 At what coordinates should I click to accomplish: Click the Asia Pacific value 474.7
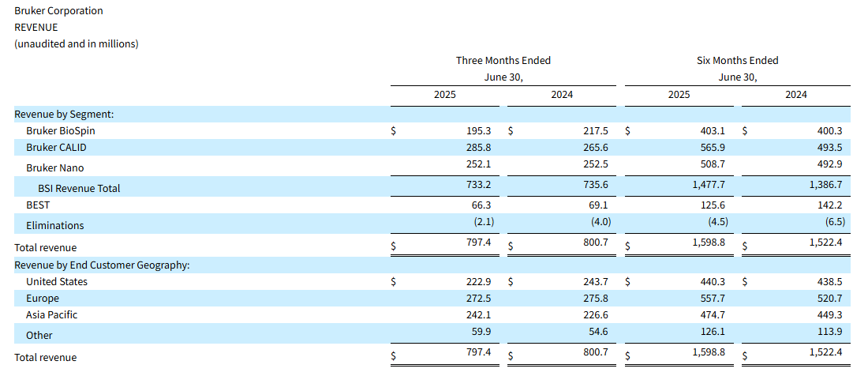click(x=713, y=315)
